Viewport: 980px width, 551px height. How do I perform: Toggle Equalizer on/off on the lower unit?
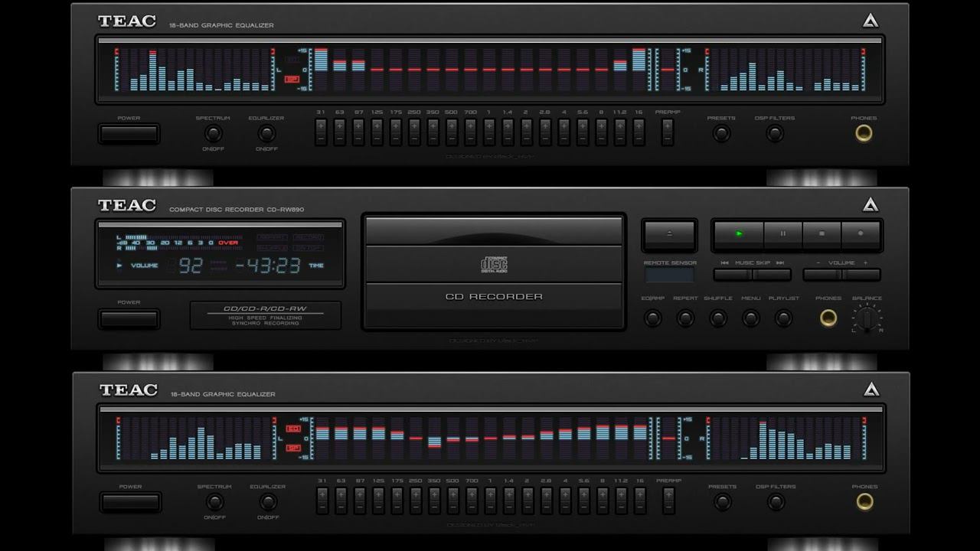coord(268,501)
